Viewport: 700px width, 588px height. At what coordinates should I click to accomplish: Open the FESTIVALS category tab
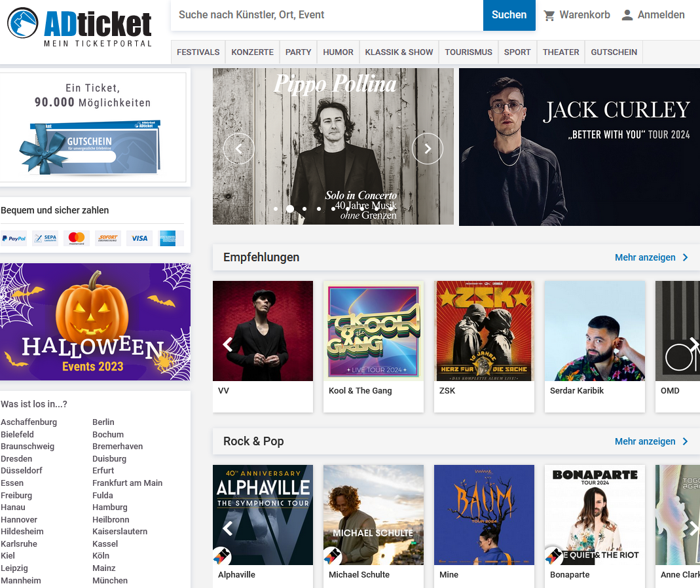click(198, 52)
